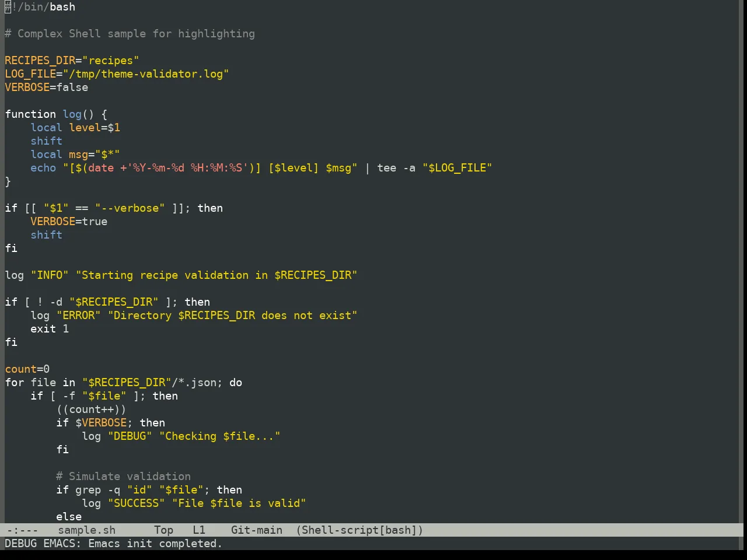747x560 pixels.
Task: Click the L1 line number indicator
Action: click(199, 530)
